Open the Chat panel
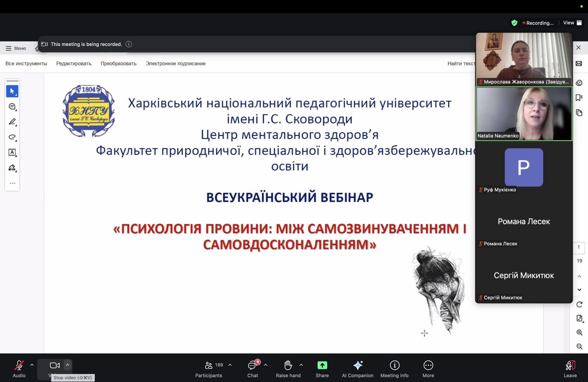The height and width of the screenshot is (382, 588). tap(253, 369)
